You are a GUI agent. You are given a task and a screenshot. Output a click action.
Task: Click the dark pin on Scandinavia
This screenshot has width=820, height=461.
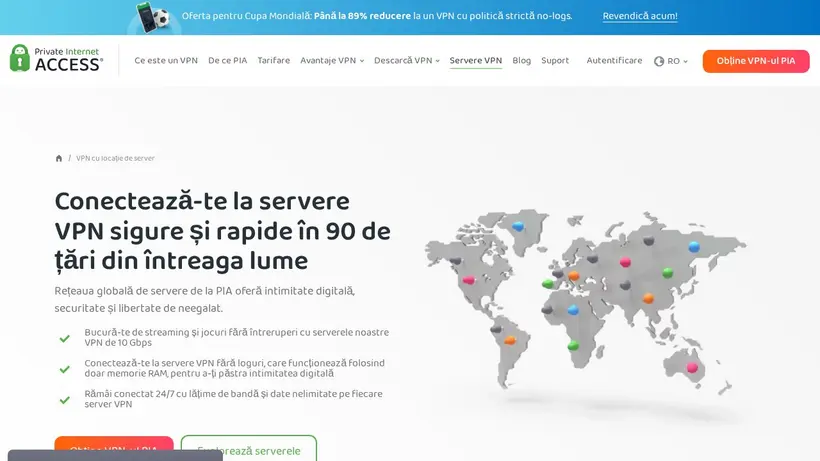[593, 259]
